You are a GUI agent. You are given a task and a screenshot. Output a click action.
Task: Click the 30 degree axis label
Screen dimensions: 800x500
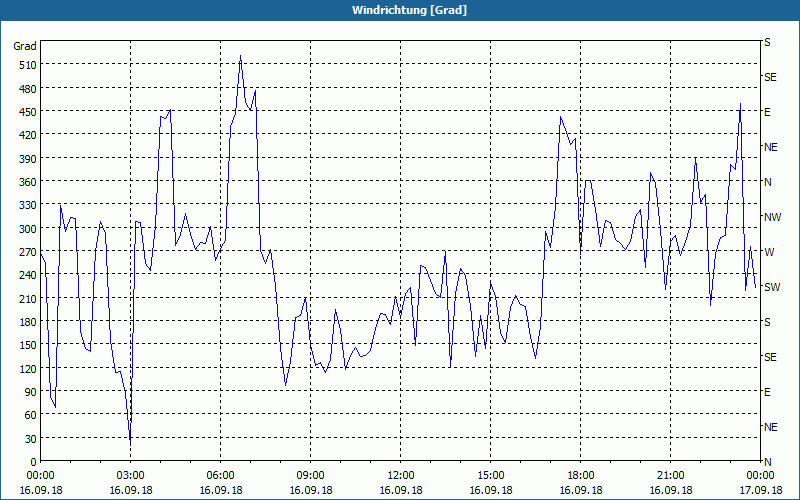tap(31, 438)
